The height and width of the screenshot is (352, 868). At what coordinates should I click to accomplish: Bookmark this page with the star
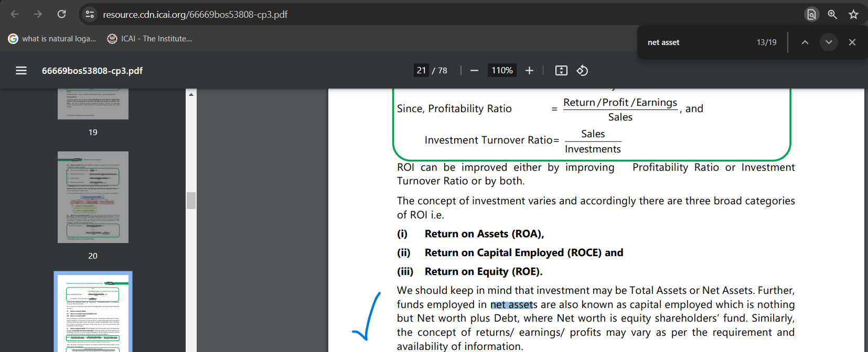pyautogui.click(x=853, y=14)
